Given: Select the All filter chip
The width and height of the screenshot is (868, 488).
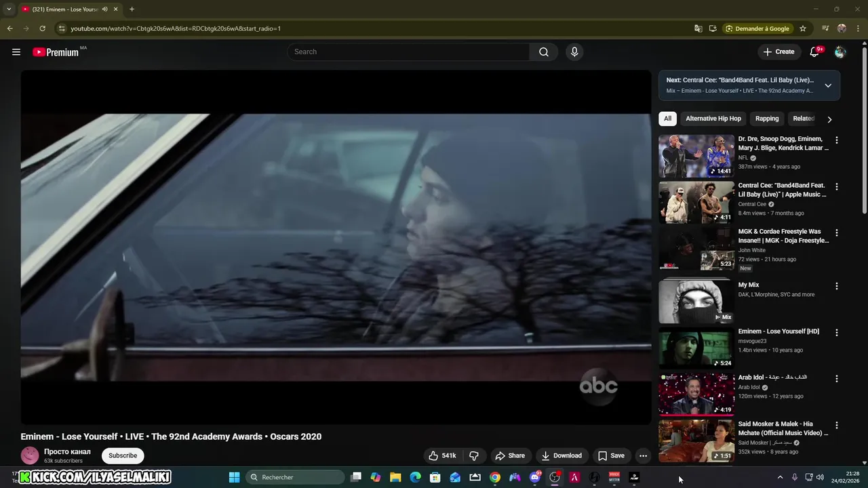Looking at the screenshot, I should [x=667, y=119].
